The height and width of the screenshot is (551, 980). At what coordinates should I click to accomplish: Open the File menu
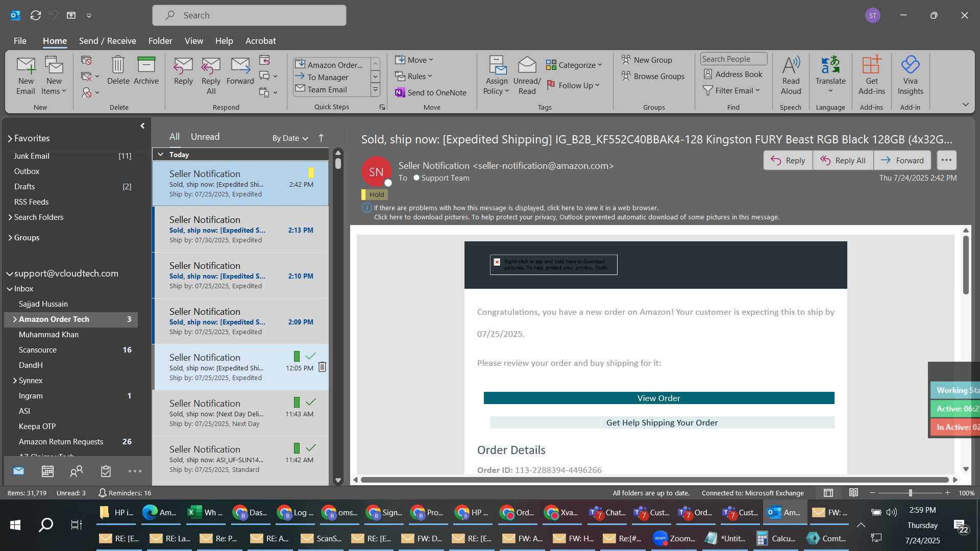coord(20,41)
